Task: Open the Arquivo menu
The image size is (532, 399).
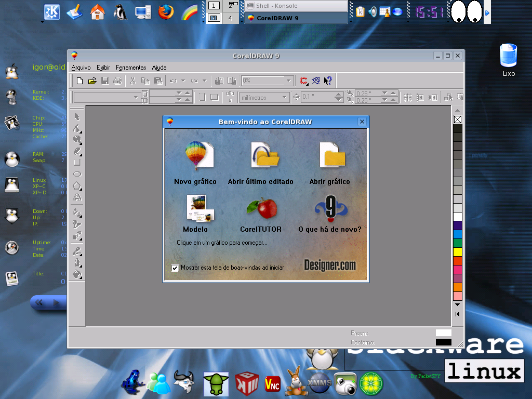Action: point(81,68)
